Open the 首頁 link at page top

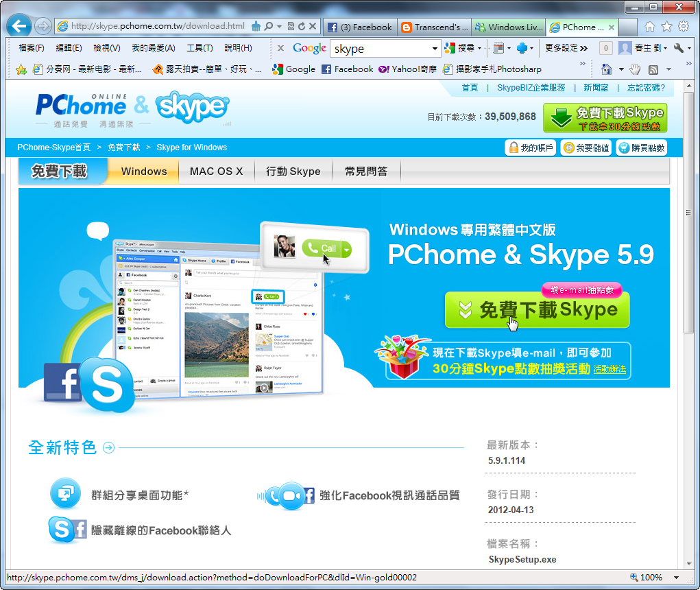click(470, 88)
